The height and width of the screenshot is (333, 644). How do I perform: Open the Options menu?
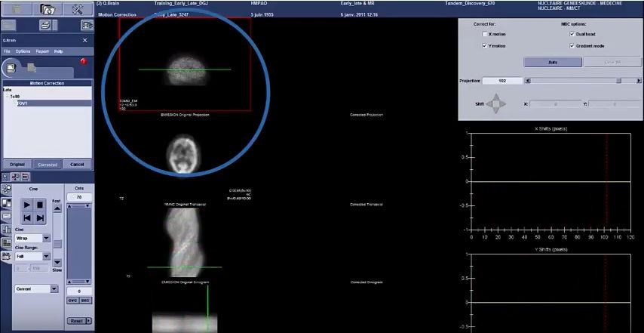[23, 51]
